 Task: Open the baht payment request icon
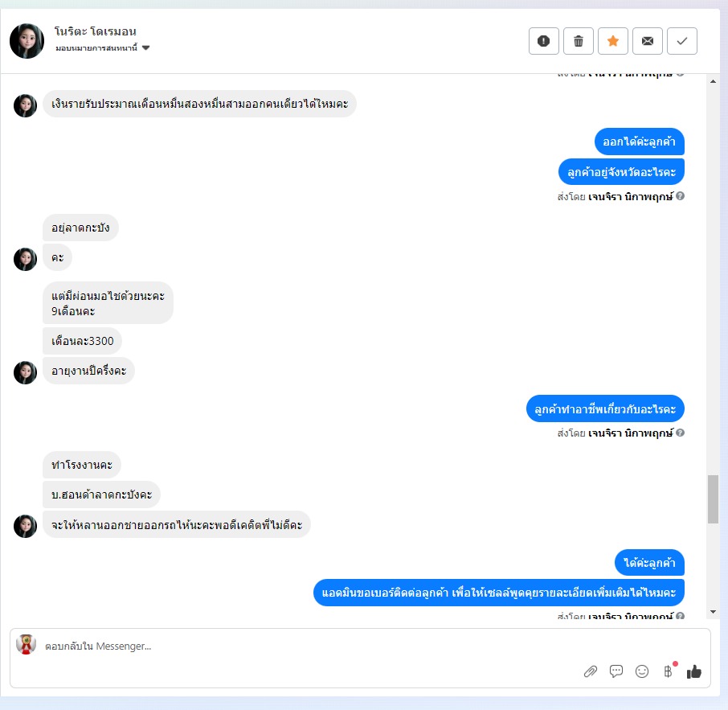point(668,671)
